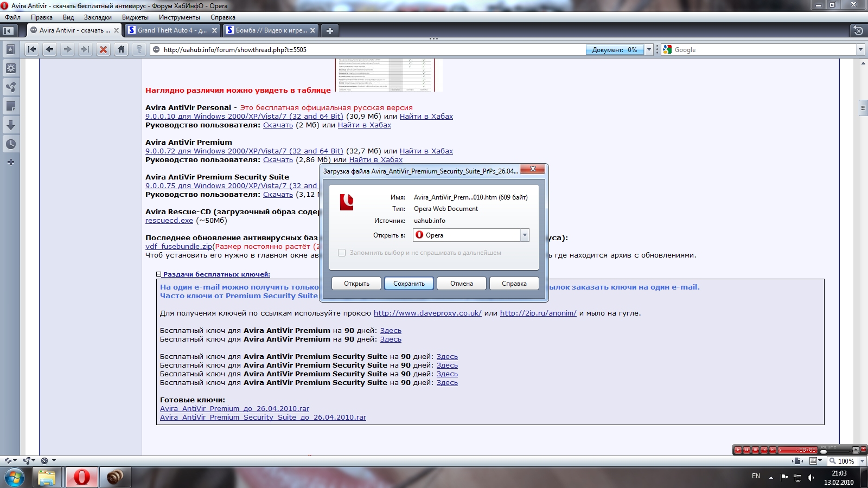
Task: Open the zoom 100% dropdown arrow
Action: 862,461
